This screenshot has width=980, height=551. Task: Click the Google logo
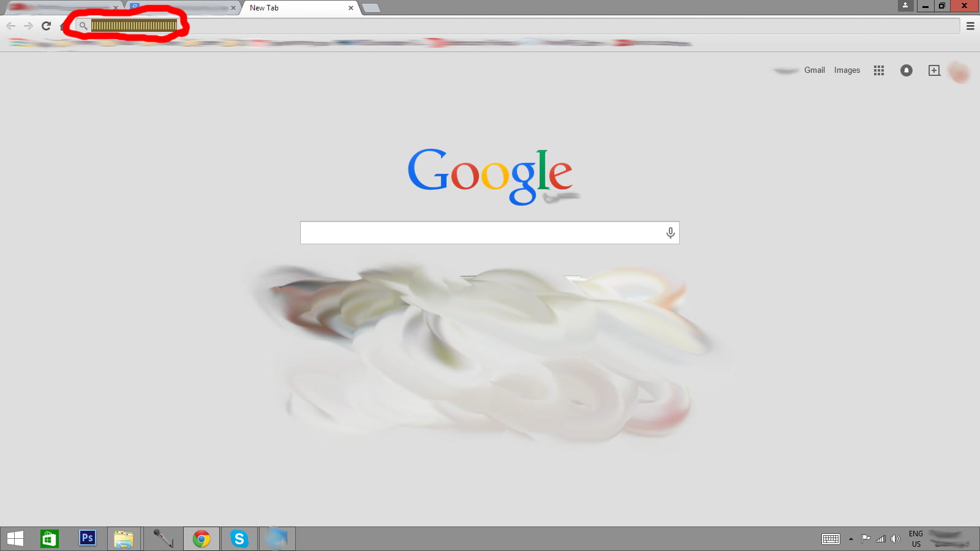click(x=490, y=176)
